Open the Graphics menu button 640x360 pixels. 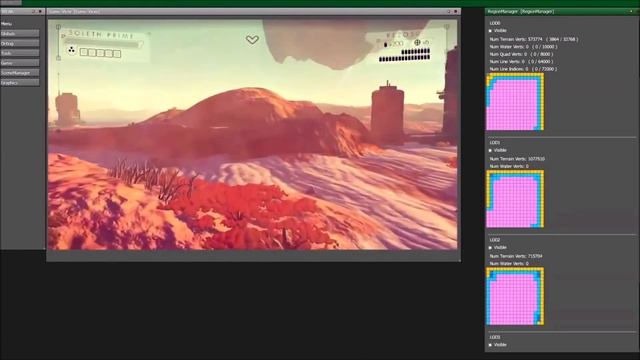click(20, 82)
